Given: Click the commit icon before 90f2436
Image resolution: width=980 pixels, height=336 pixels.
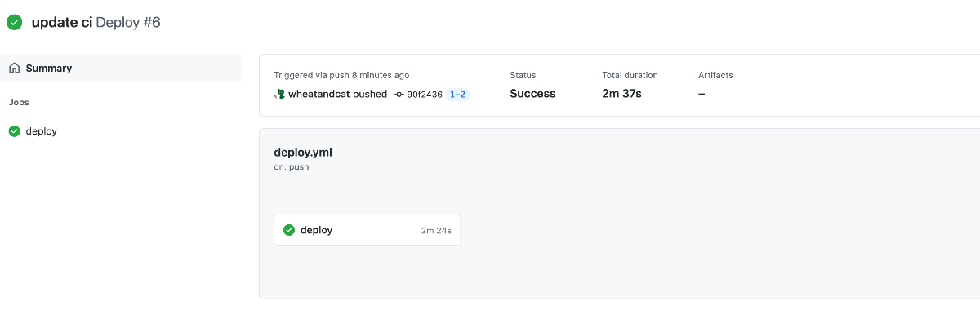Looking at the screenshot, I should (x=399, y=95).
